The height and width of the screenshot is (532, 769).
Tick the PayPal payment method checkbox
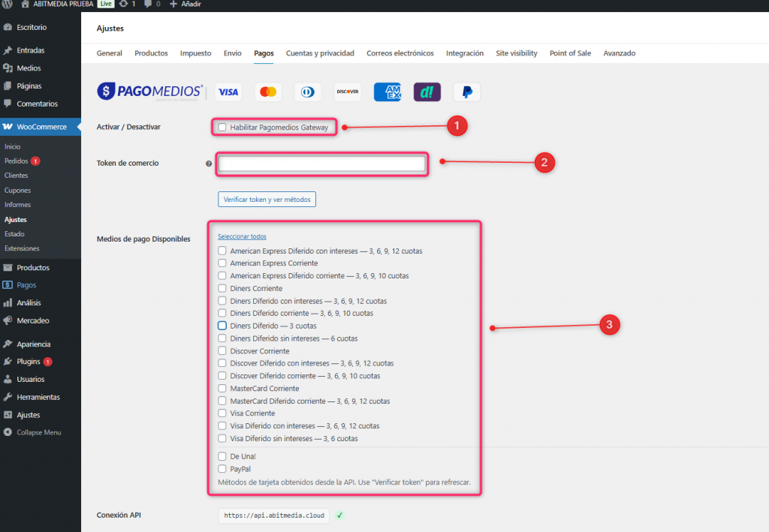[x=222, y=469]
